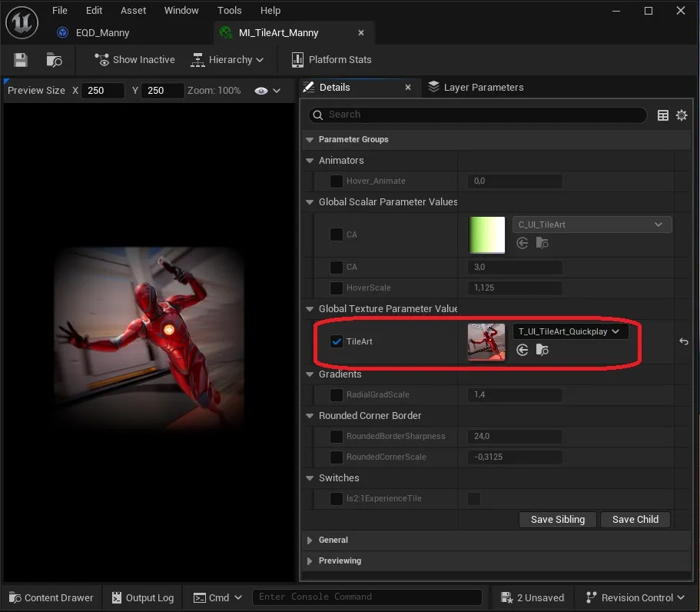The height and width of the screenshot is (612, 700).
Task: Open the Hierarchy dropdown
Action: pos(227,60)
